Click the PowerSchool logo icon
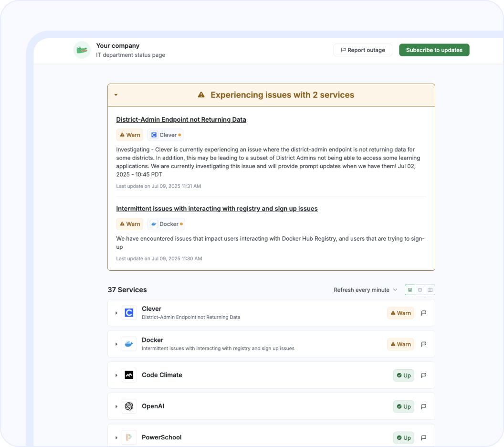The image size is (504, 447). click(129, 437)
